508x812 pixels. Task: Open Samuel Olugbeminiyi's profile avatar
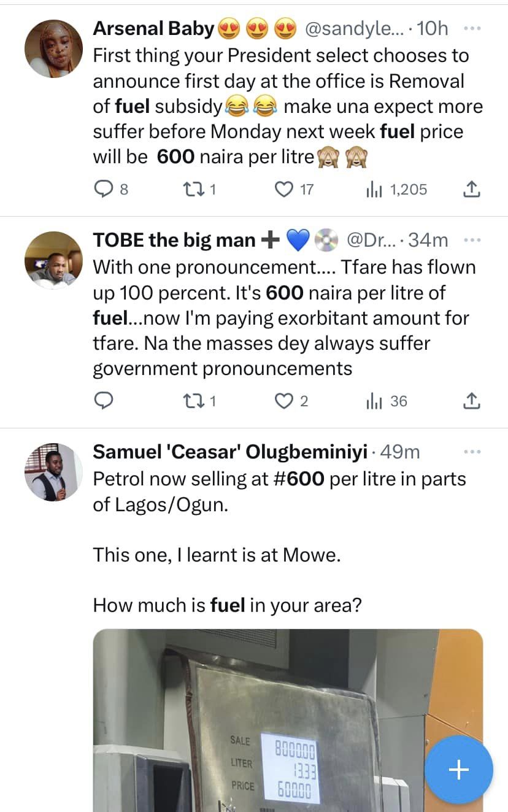pos(53,472)
